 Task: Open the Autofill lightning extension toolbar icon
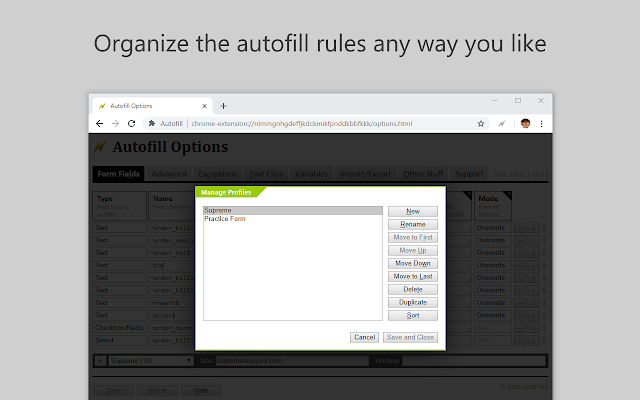[x=502, y=124]
